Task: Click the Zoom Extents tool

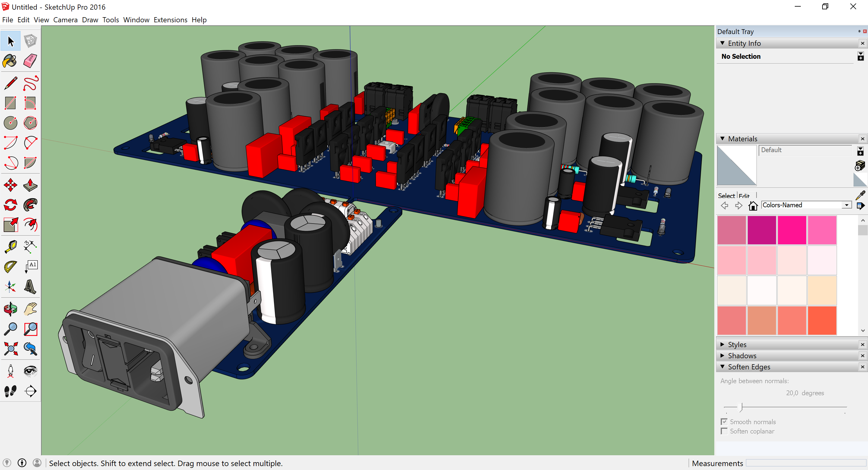Action: point(11,349)
